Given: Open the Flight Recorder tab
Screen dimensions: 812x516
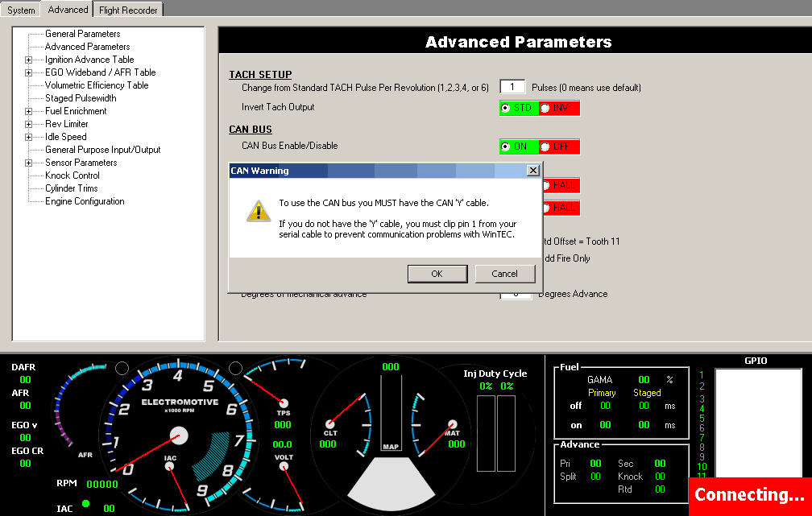Looking at the screenshot, I should [x=129, y=10].
